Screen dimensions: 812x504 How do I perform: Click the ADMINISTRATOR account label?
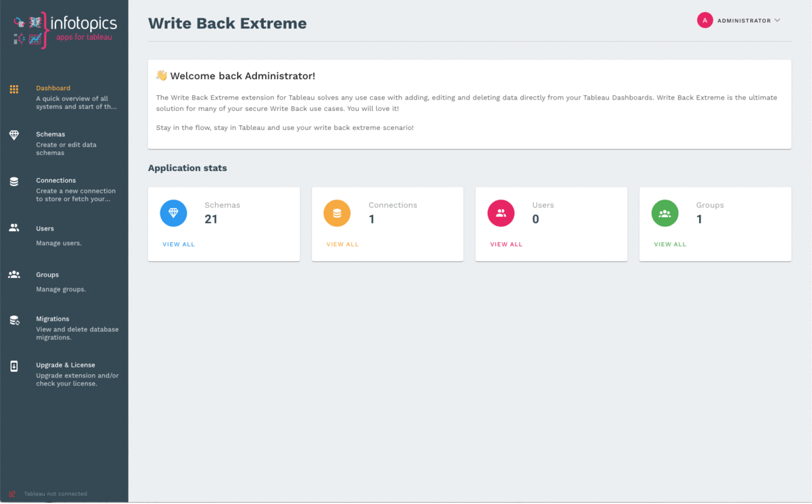tap(744, 21)
